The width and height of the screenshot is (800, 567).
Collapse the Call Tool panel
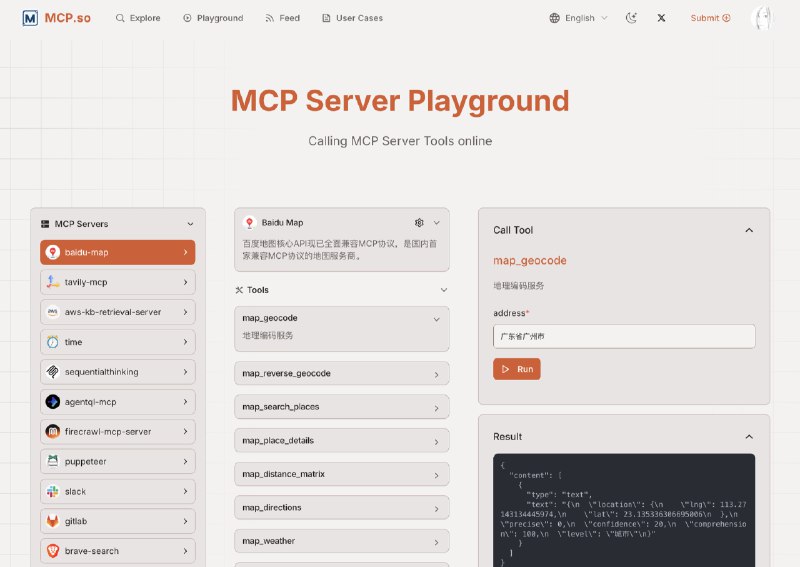[749, 230]
